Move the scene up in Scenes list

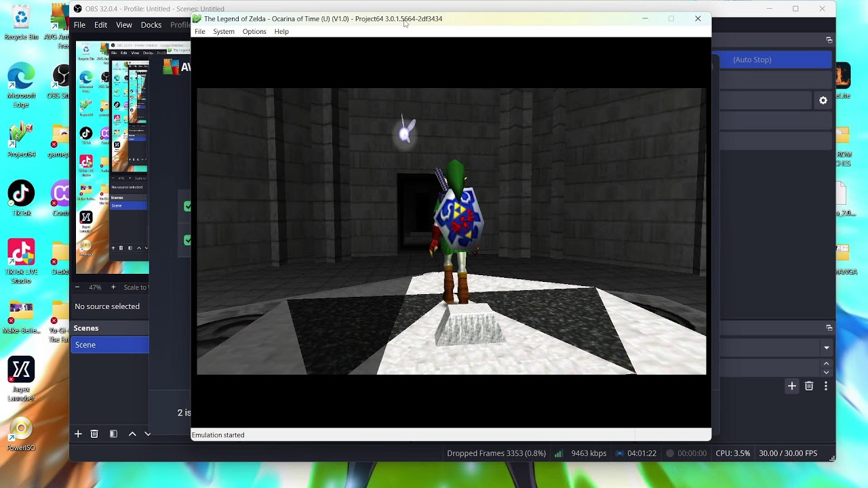(132, 434)
